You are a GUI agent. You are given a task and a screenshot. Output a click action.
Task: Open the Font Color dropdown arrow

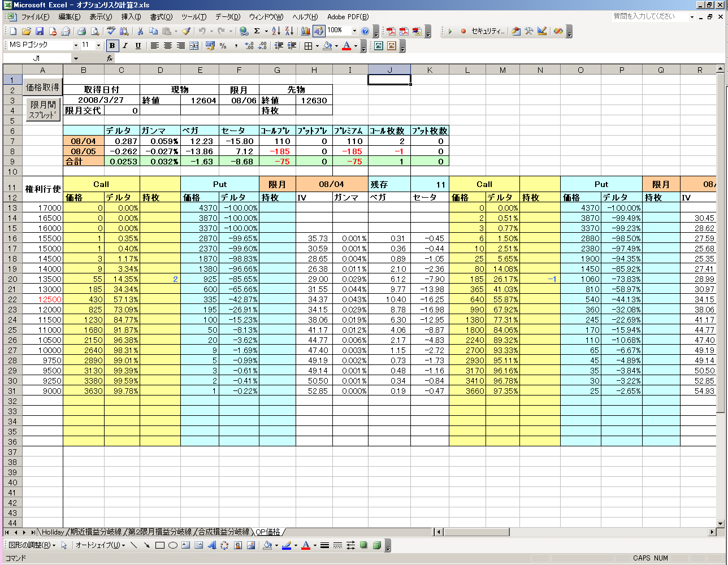[x=356, y=46]
